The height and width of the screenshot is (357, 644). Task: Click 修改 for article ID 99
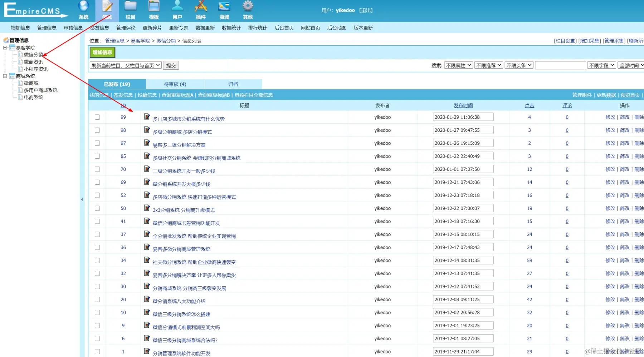[610, 117]
